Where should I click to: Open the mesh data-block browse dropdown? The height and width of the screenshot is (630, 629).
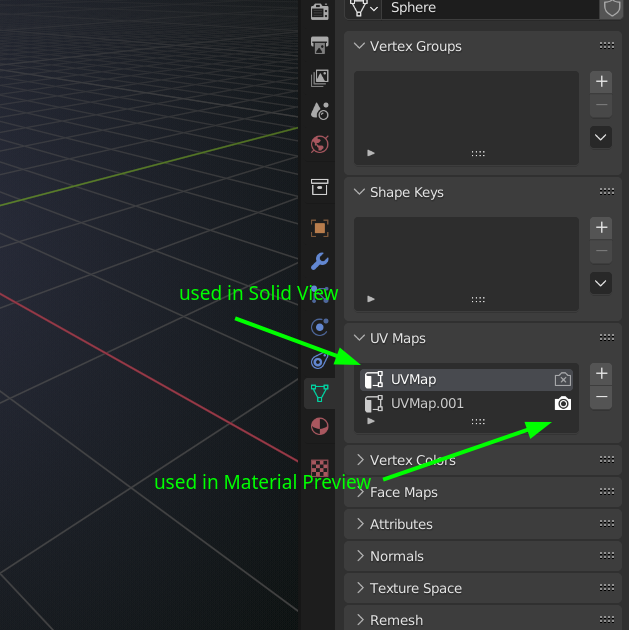click(364, 8)
